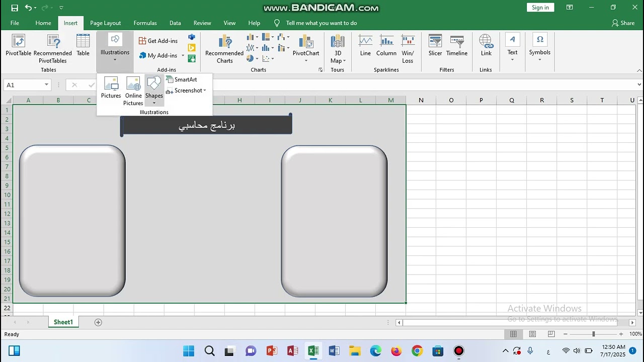The height and width of the screenshot is (362, 644).
Task: Insert a PivotTable
Action: pos(18,46)
